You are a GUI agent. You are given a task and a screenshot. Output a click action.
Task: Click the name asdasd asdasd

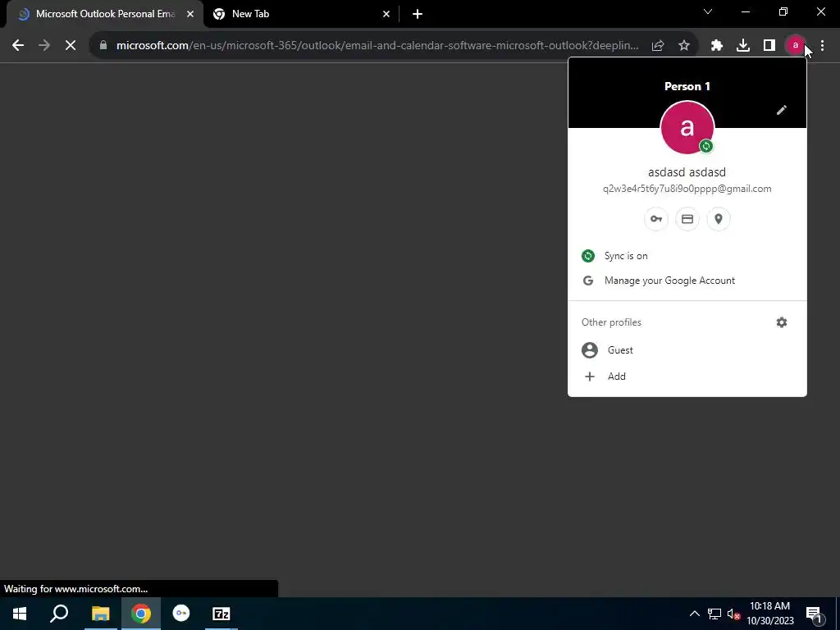click(x=687, y=172)
